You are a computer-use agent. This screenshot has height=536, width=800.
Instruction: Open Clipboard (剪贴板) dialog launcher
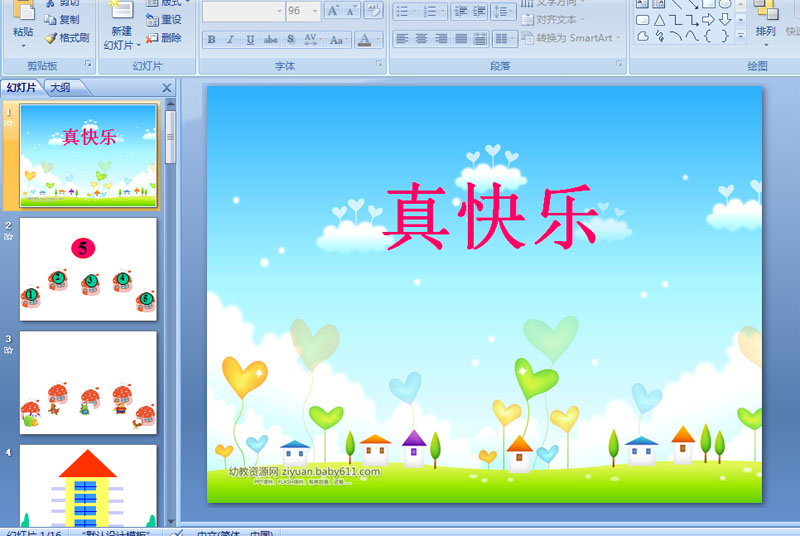88,64
